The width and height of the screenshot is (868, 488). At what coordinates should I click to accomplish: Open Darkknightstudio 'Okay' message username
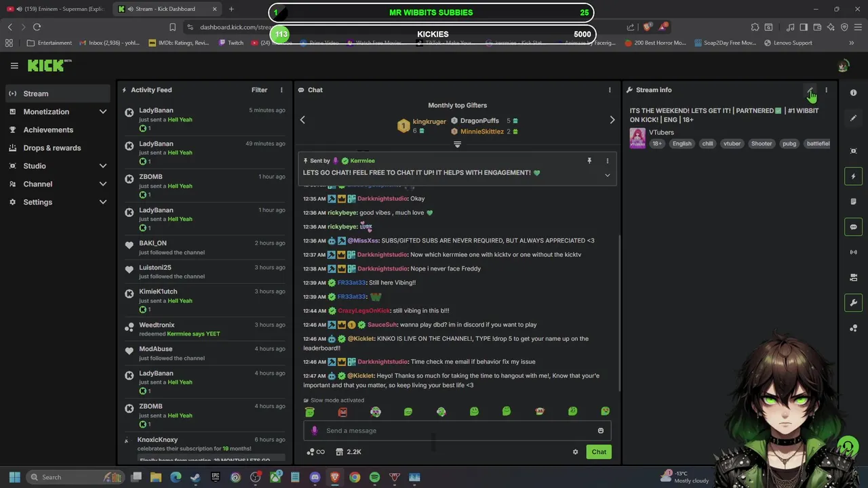point(382,199)
